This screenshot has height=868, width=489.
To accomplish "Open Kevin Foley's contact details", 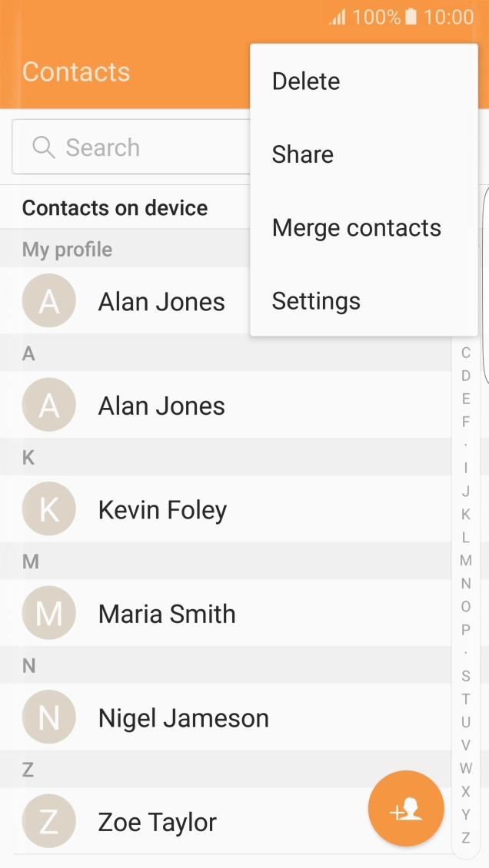I will point(162,509).
